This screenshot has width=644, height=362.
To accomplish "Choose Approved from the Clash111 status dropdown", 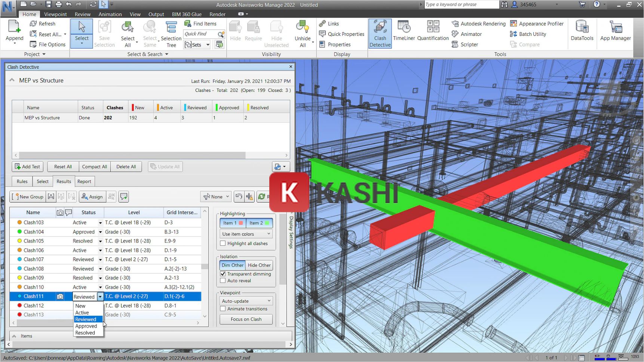I will [85, 326].
